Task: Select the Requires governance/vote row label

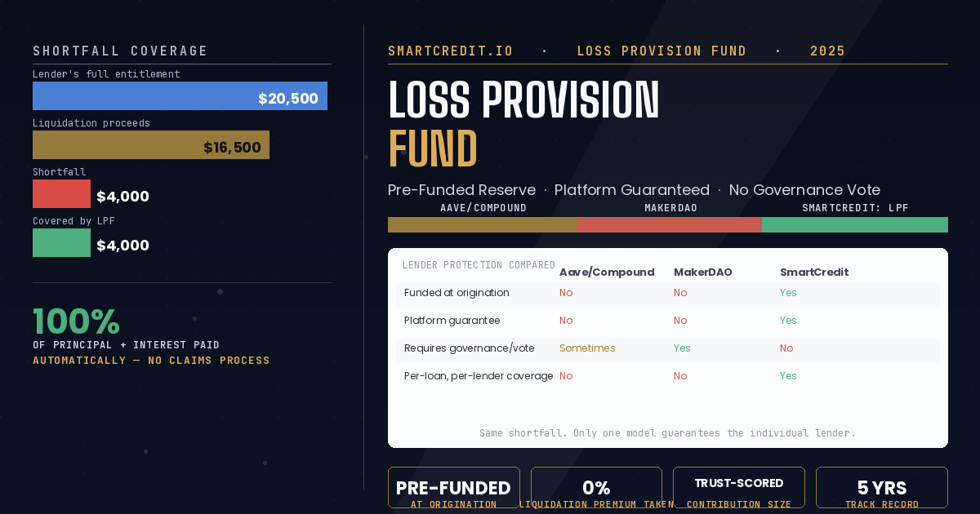Action: [x=470, y=348]
